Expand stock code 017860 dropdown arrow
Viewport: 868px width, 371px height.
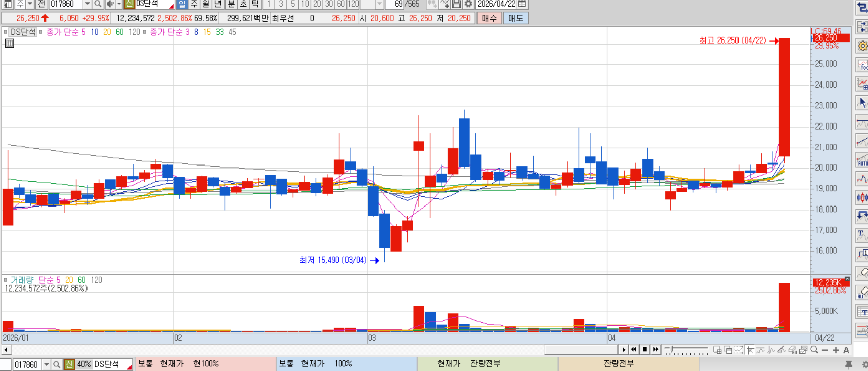(x=87, y=4)
